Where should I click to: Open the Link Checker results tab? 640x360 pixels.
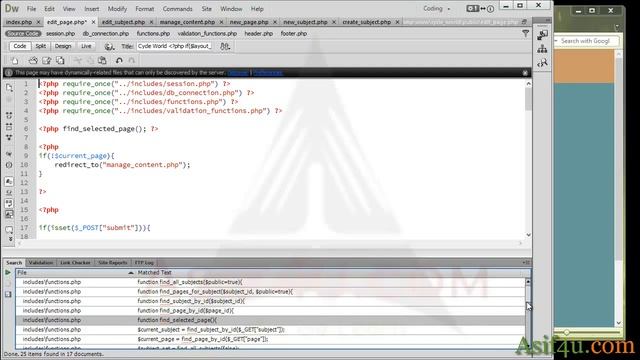coord(75,262)
